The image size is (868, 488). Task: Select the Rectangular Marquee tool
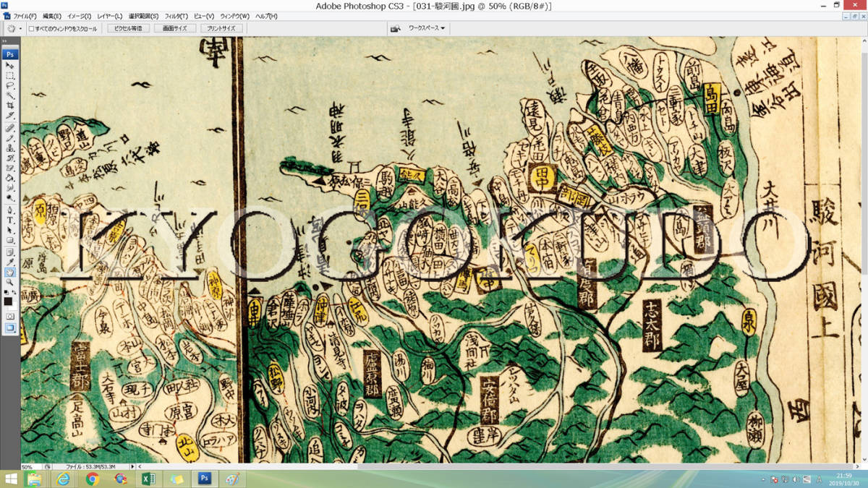[x=10, y=75]
